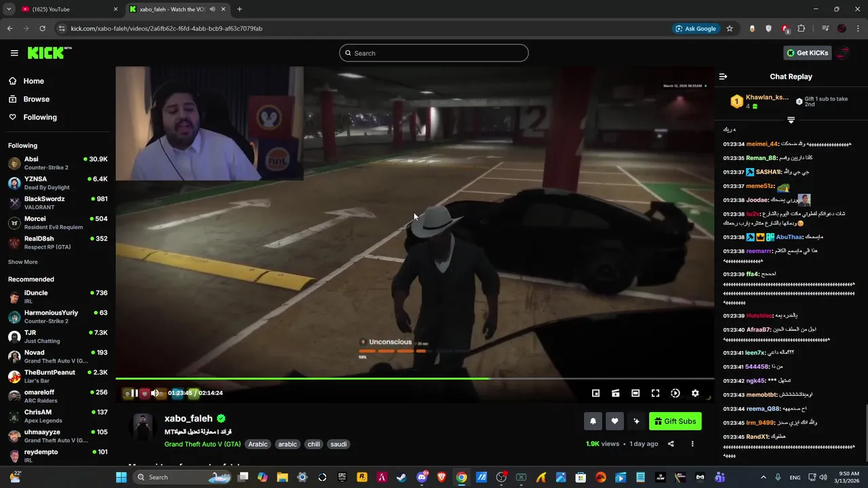Viewport: 868px width, 488px height.
Task: Mute the video player volume
Action: point(155,393)
